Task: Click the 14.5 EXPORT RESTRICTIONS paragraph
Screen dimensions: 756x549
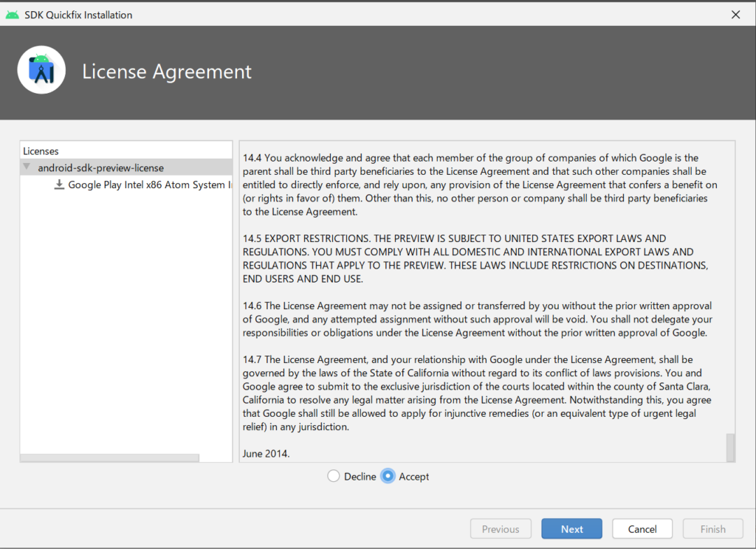Action: (475, 258)
